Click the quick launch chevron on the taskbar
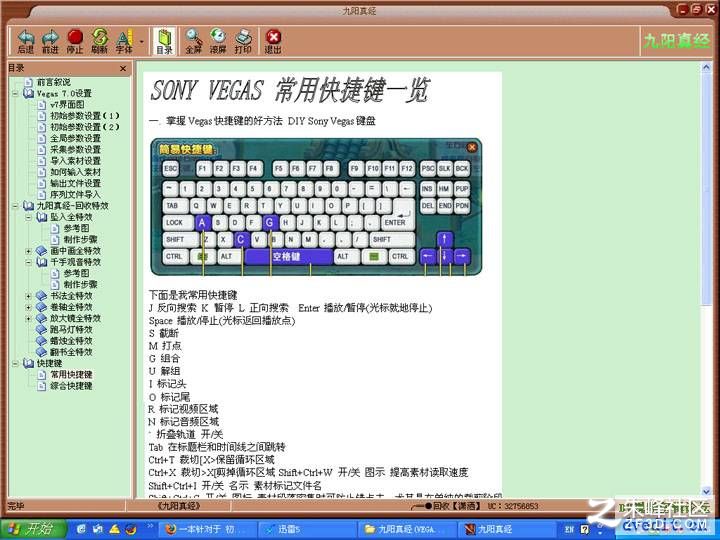720x540 pixels. 150,526
